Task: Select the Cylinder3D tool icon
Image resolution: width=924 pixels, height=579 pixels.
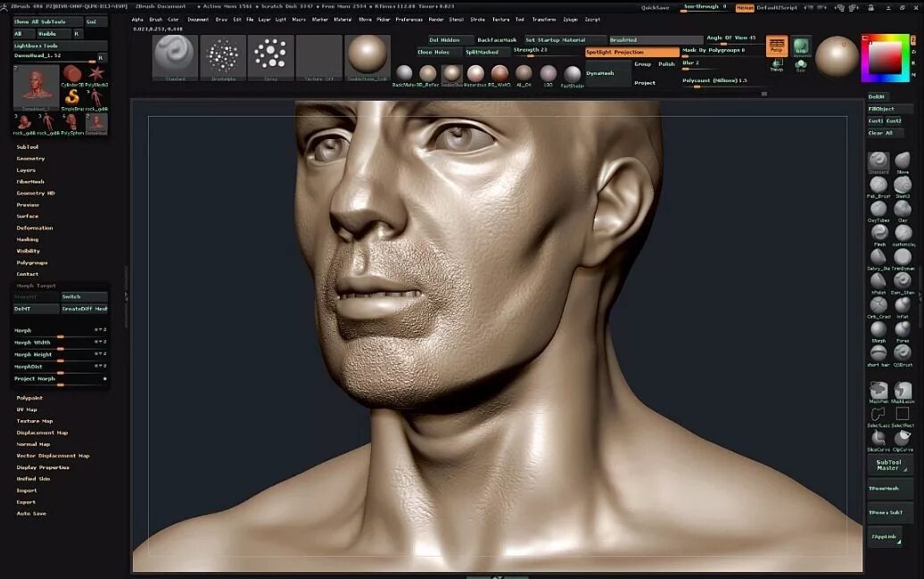Action: click(x=72, y=74)
